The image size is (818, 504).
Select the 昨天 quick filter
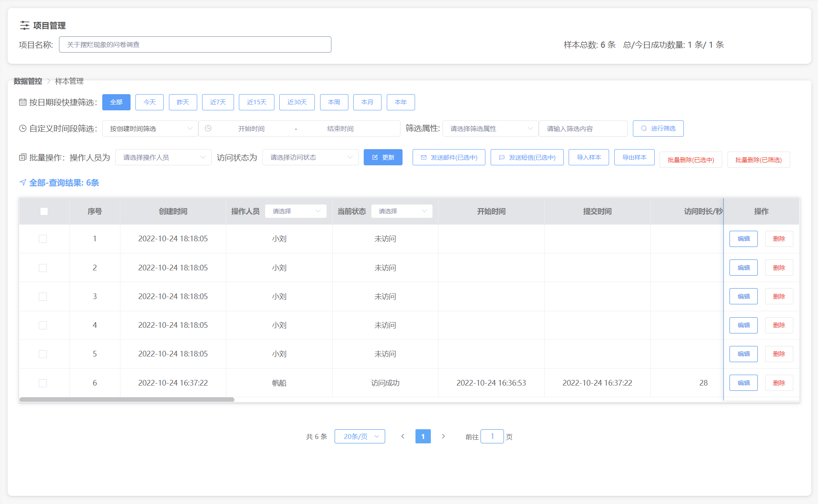[183, 102]
